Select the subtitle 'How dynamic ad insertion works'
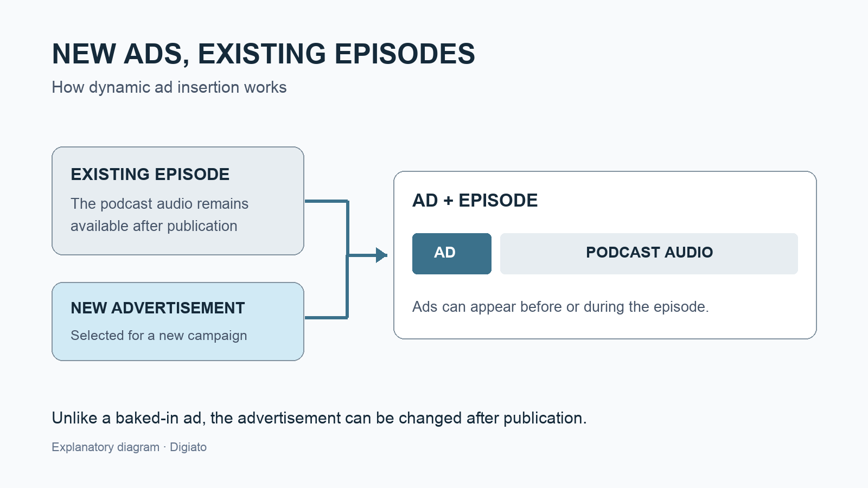 169,87
